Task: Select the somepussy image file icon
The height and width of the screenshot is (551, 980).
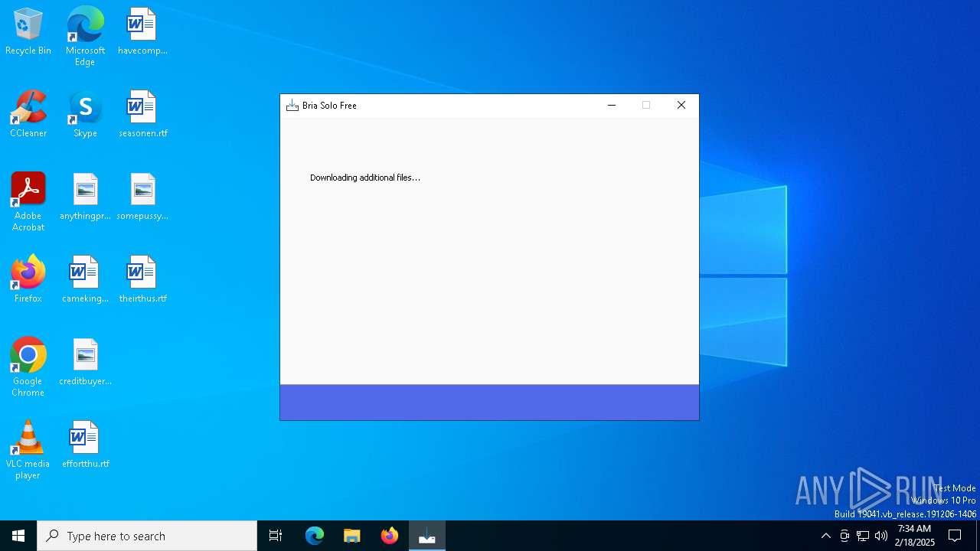Action: [x=142, y=197]
